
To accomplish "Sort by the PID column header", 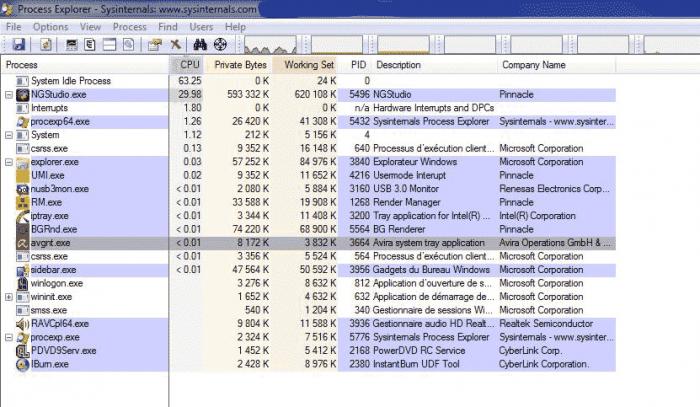I will pos(355,65).
